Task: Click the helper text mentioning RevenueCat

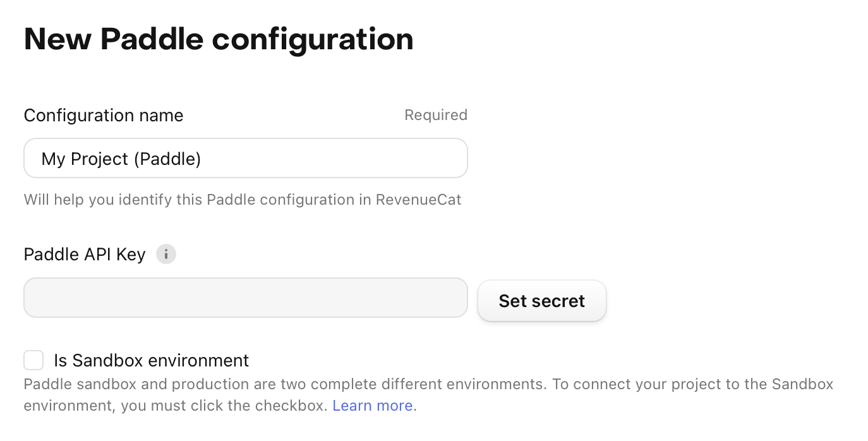Action: click(243, 200)
